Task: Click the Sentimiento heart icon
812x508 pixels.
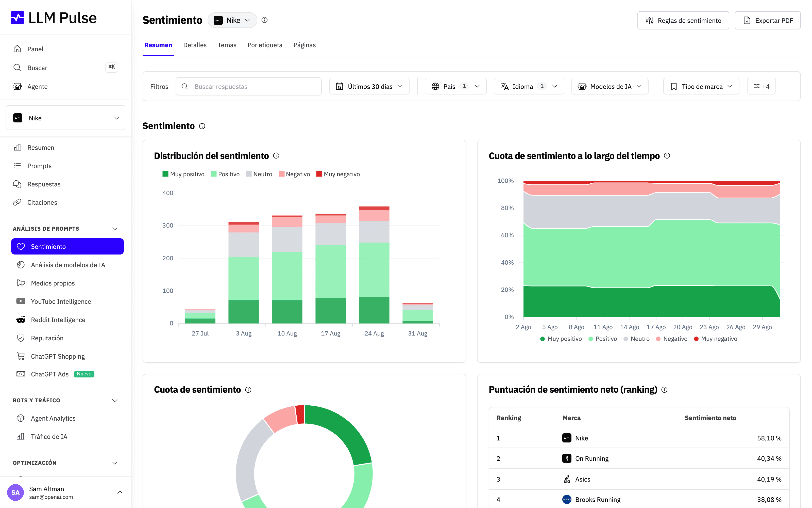Action: (x=21, y=247)
